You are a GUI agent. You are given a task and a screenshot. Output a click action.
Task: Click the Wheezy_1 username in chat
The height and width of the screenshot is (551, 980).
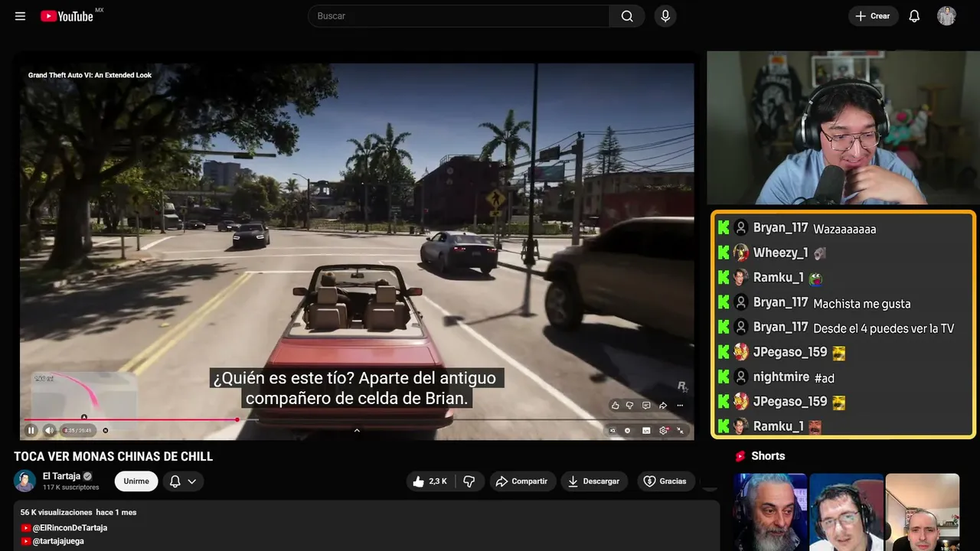[x=780, y=253]
